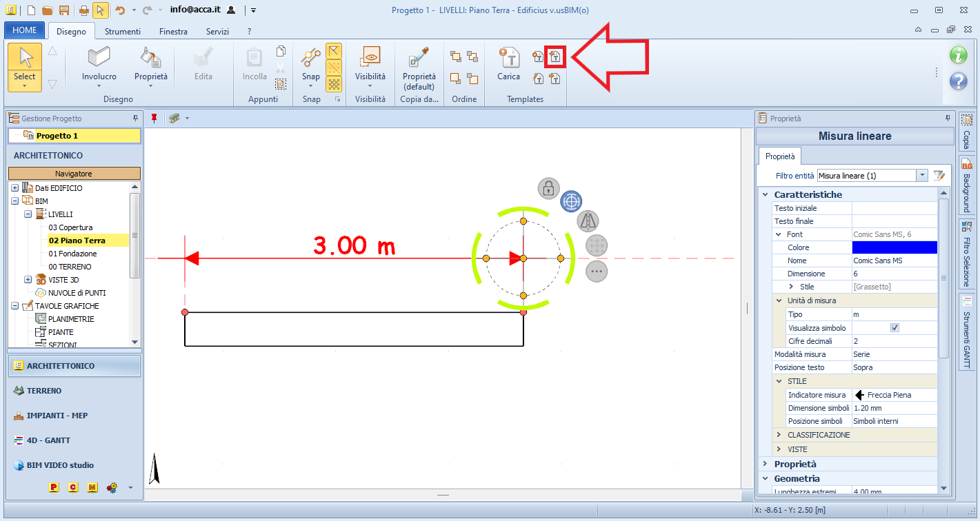Undo the last action

(120, 10)
